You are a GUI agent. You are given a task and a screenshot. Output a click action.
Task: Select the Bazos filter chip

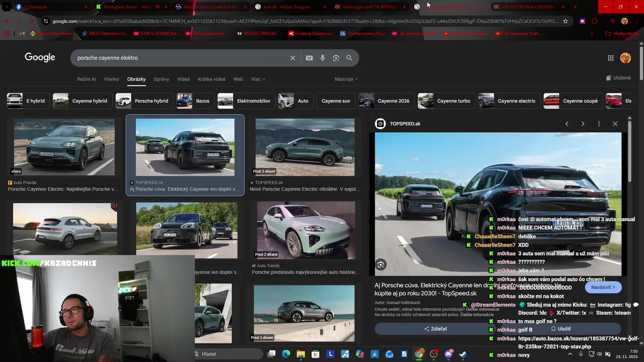point(194,101)
